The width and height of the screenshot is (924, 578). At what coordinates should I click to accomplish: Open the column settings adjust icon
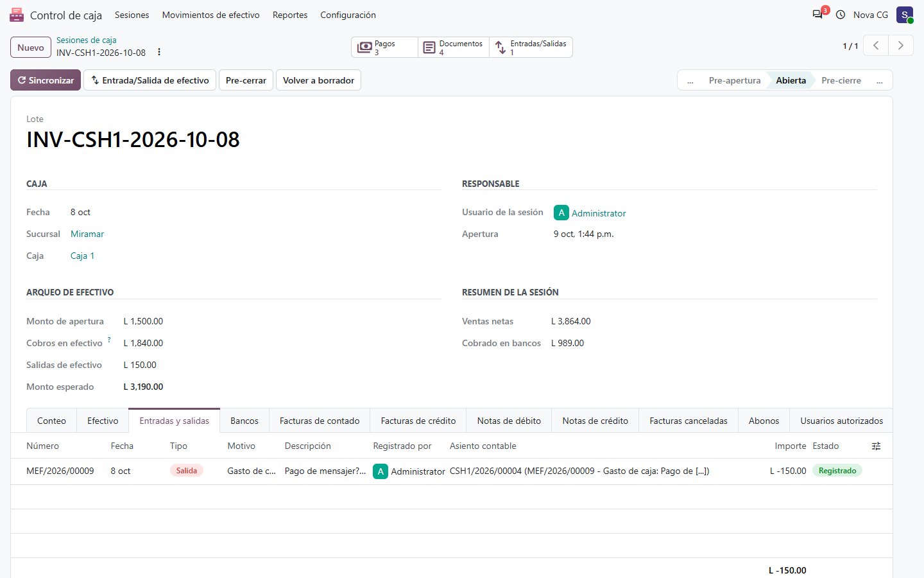(x=876, y=446)
